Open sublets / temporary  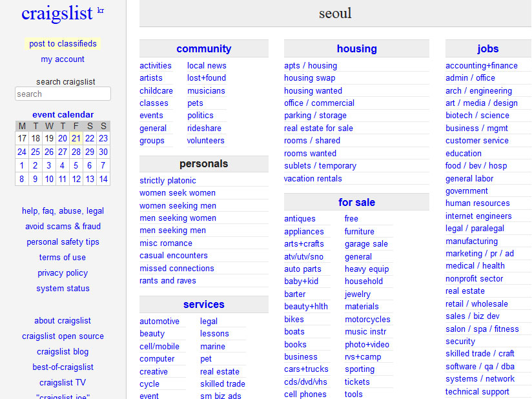point(320,165)
